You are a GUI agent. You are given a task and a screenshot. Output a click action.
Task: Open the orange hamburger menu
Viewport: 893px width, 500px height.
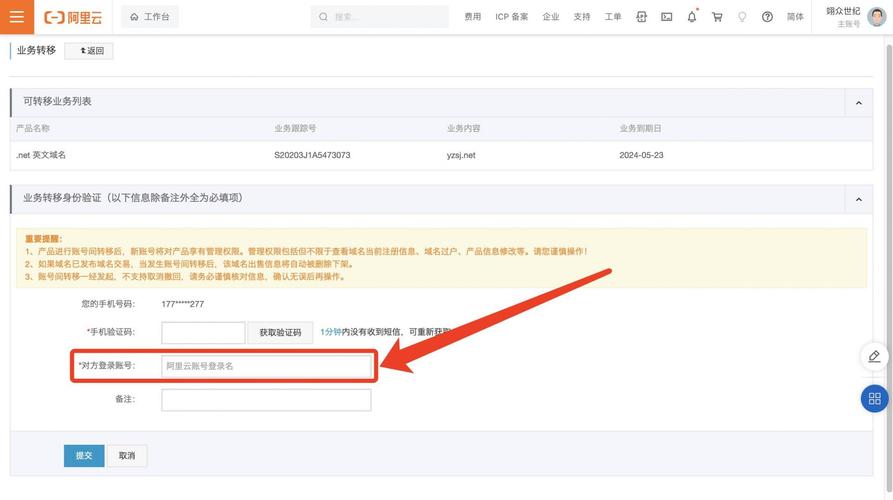pos(16,17)
